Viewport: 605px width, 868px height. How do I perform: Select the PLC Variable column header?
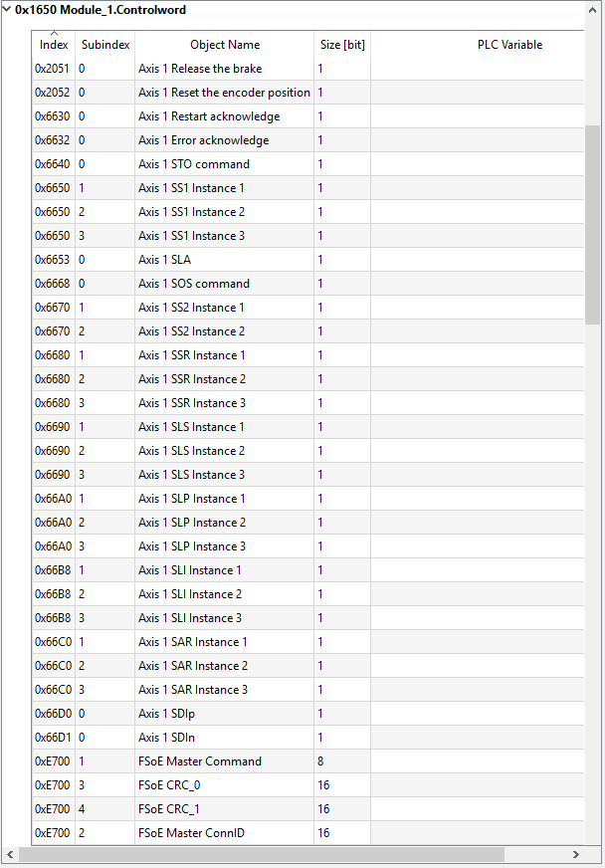(509, 44)
